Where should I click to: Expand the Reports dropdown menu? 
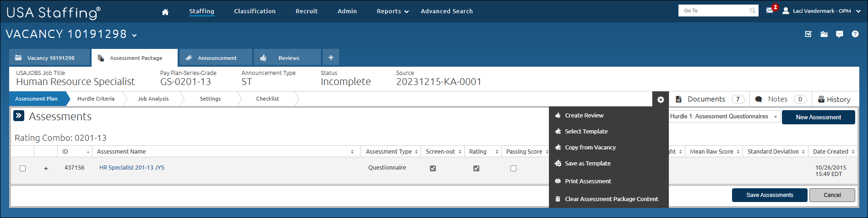click(x=392, y=11)
